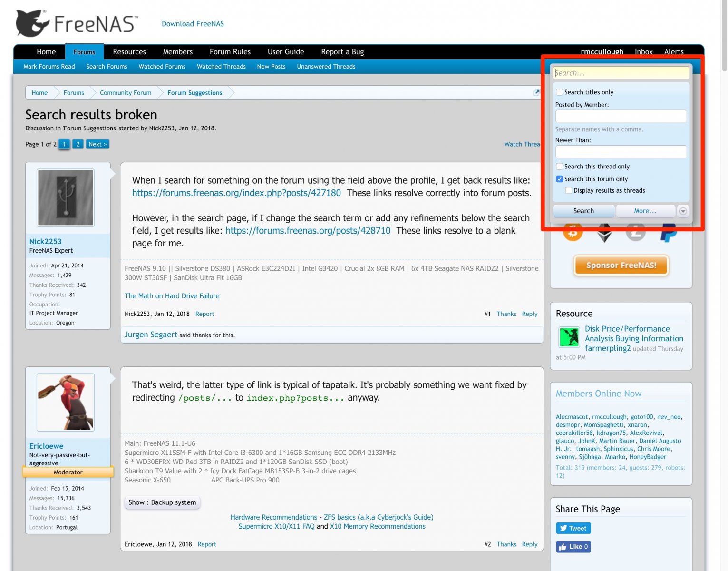
Task: Open the popout icon beside breadcrumbs
Action: click(x=536, y=92)
